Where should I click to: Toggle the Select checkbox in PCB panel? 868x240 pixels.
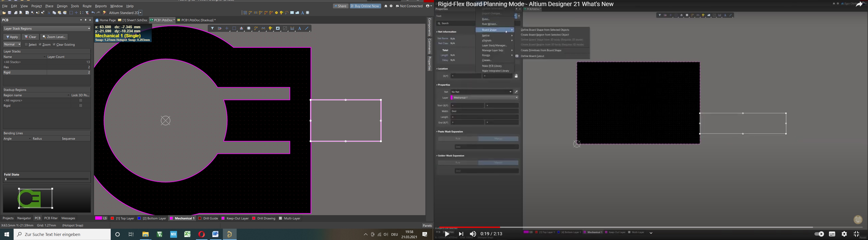point(26,45)
